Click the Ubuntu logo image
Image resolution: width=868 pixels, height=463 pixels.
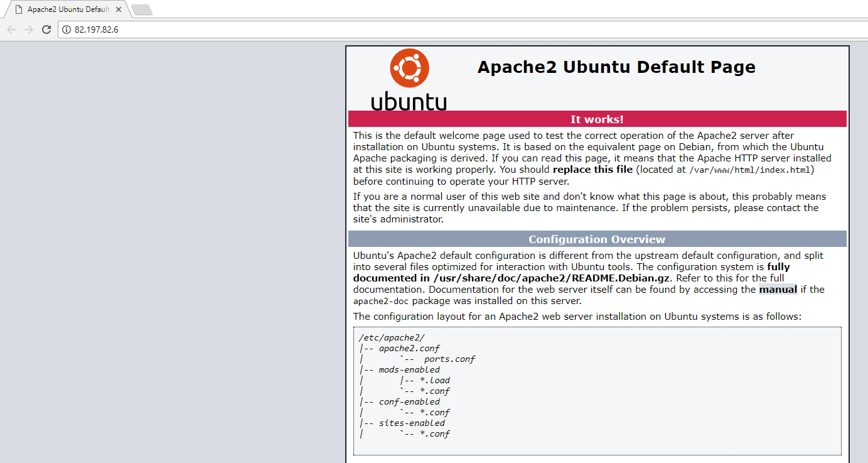[409, 79]
